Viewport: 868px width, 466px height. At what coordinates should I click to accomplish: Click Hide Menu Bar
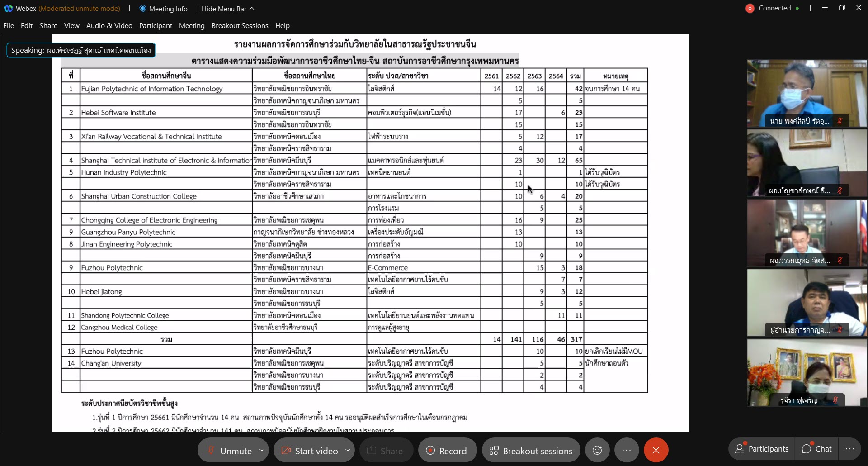click(x=228, y=9)
